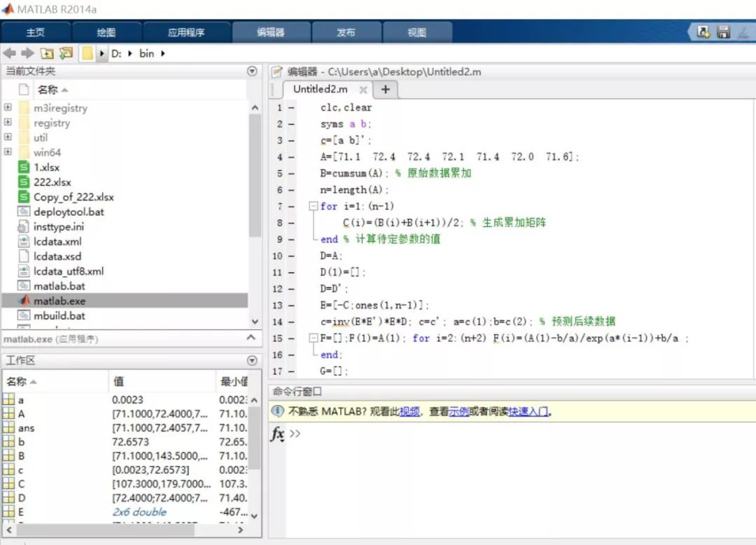756x545 pixels.
Task: Go up one folder level icon
Action: click(x=47, y=53)
